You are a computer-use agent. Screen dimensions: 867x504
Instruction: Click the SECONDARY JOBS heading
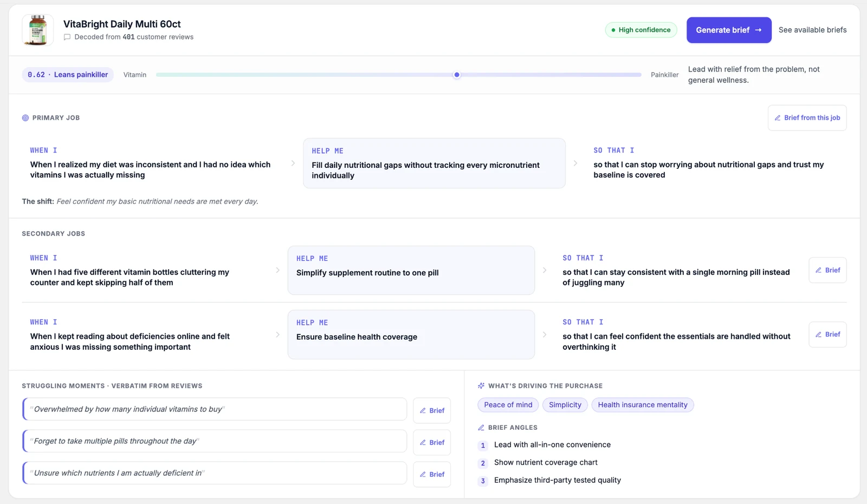(53, 234)
